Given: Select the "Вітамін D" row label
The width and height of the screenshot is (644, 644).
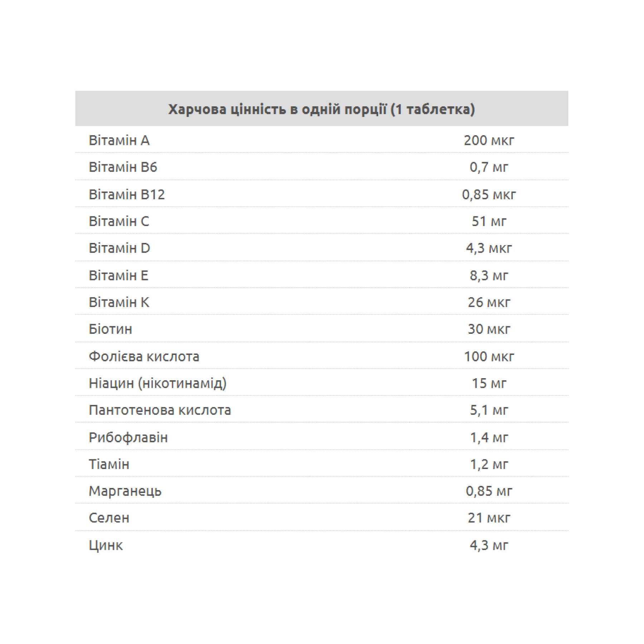Looking at the screenshot, I should point(119,248).
